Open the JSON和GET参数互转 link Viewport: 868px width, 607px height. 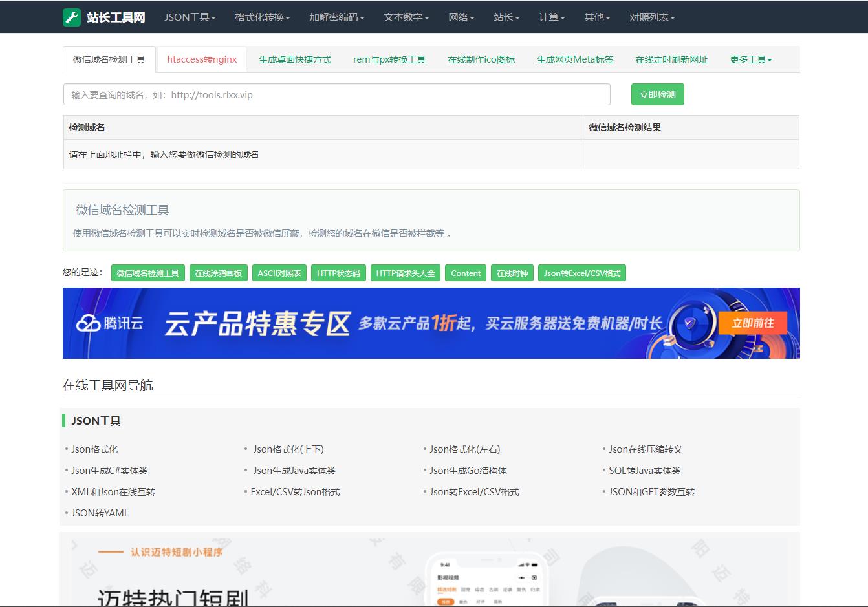coord(652,492)
